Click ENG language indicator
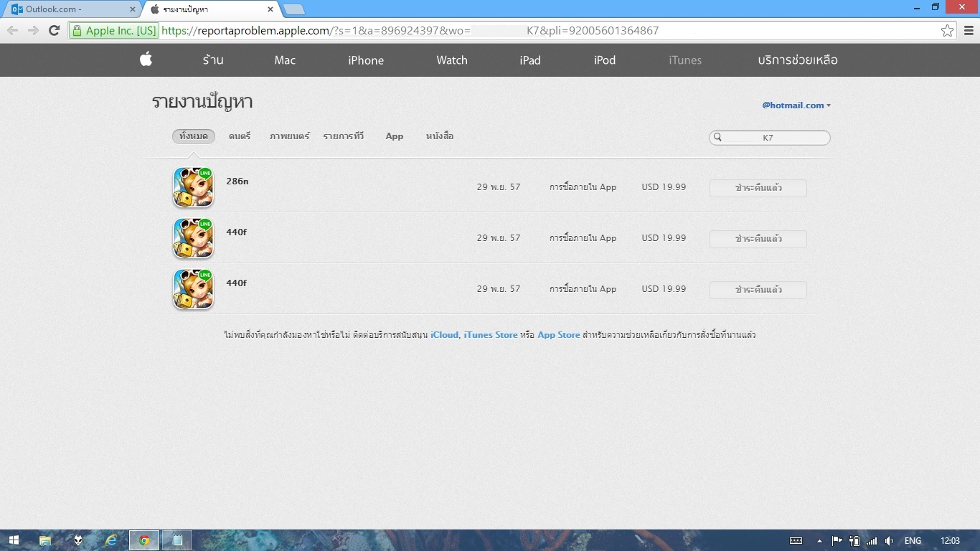This screenshot has width=980, height=551. pyautogui.click(x=913, y=541)
